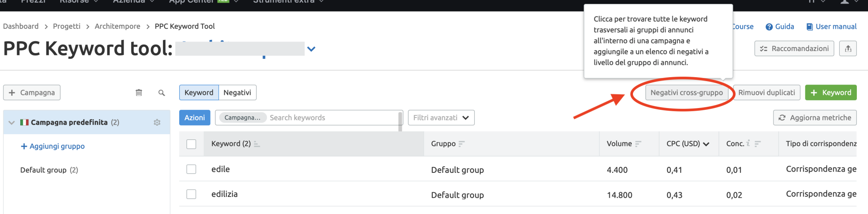Click the trash delete campaign icon

(x=139, y=93)
